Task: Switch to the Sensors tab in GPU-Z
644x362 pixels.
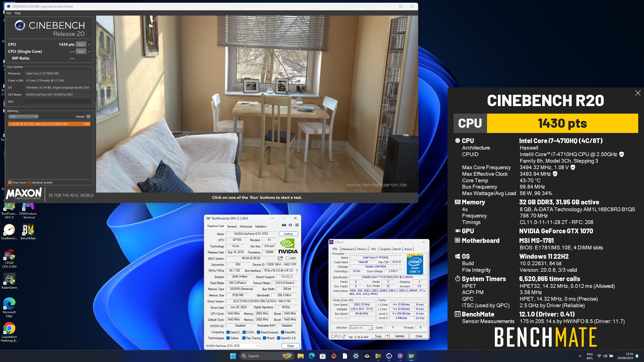Action: click(x=232, y=227)
